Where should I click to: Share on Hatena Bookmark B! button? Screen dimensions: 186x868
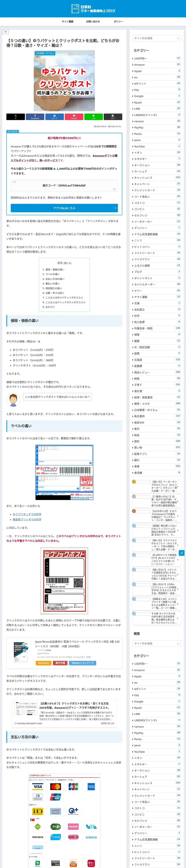click(x=54, y=117)
